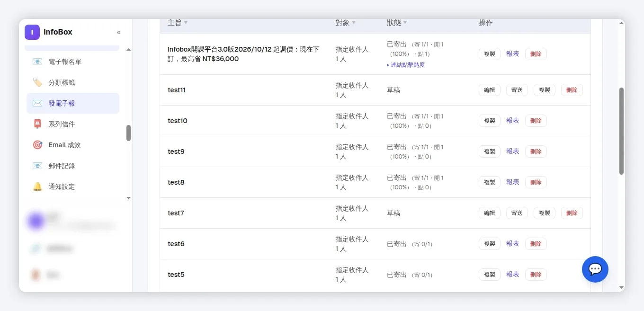This screenshot has width=644, height=311.
Task: Open 報表 for test9
Action: [x=513, y=151]
